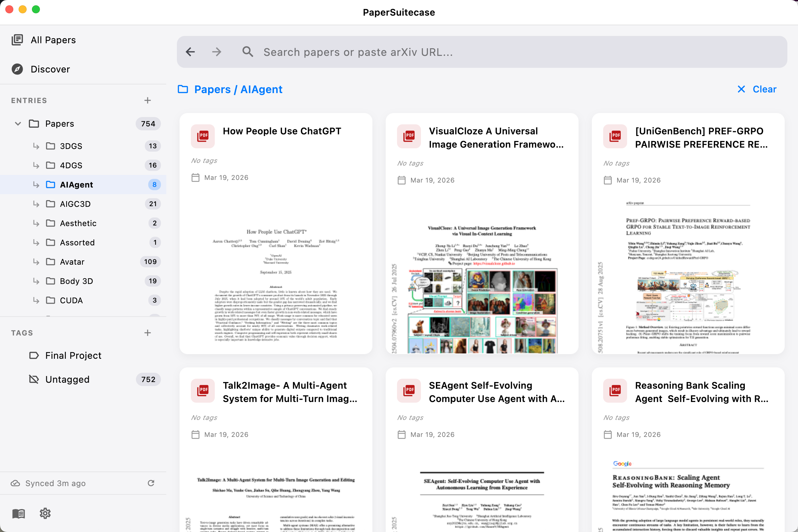Click the calendar icon under VisualCloze paper

tap(402, 180)
